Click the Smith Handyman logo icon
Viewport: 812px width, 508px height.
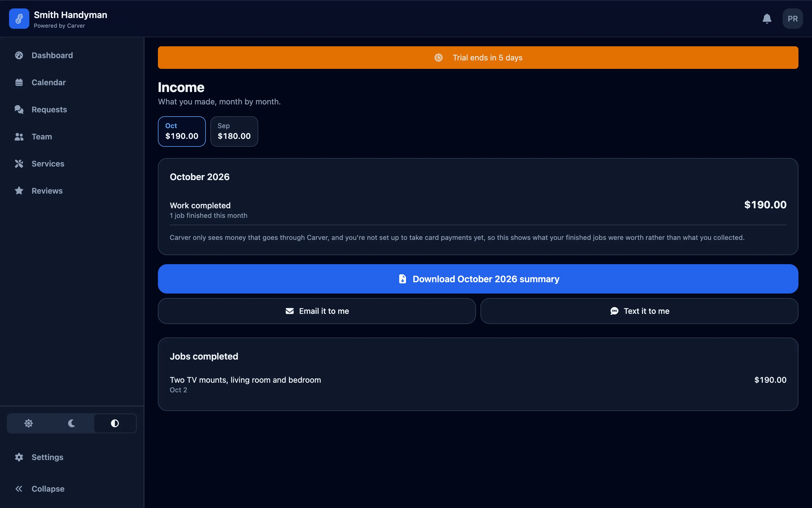(x=19, y=18)
